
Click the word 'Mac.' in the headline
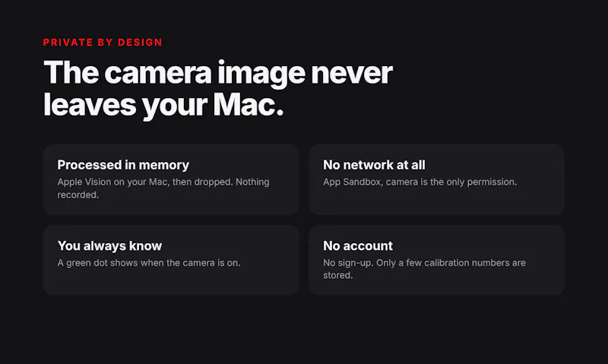coord(249,105)
